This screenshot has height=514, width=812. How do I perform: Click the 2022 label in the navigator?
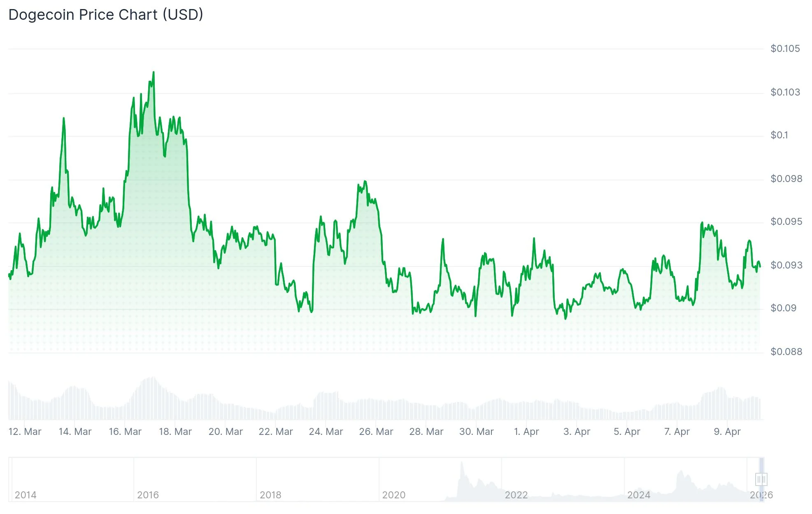(516, 495)
